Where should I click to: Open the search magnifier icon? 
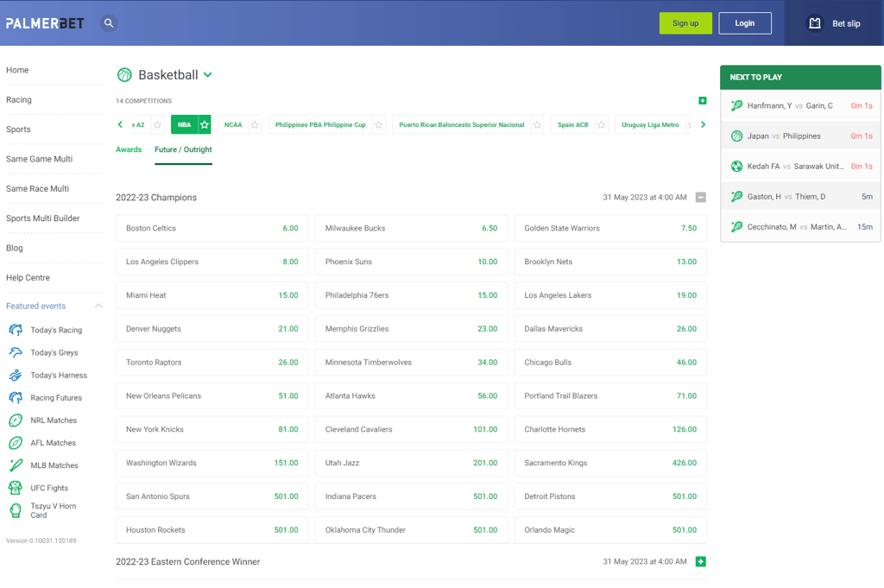point(109,23)
